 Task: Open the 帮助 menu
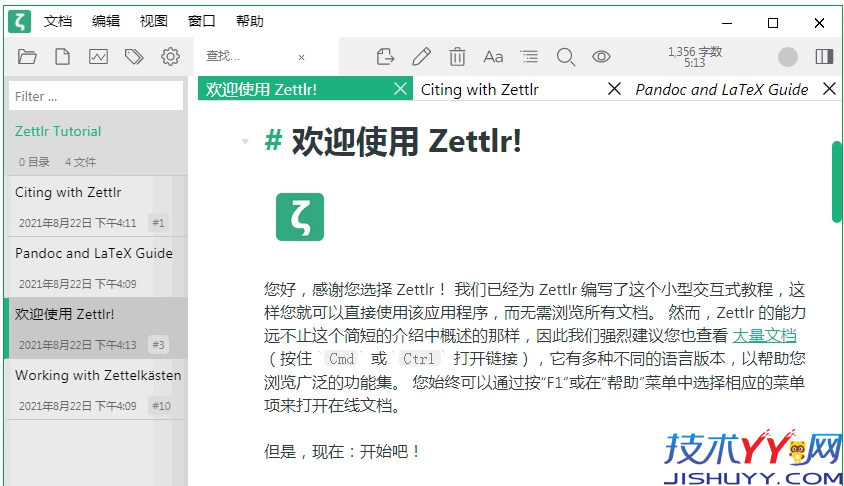click(x=250, y=22)
